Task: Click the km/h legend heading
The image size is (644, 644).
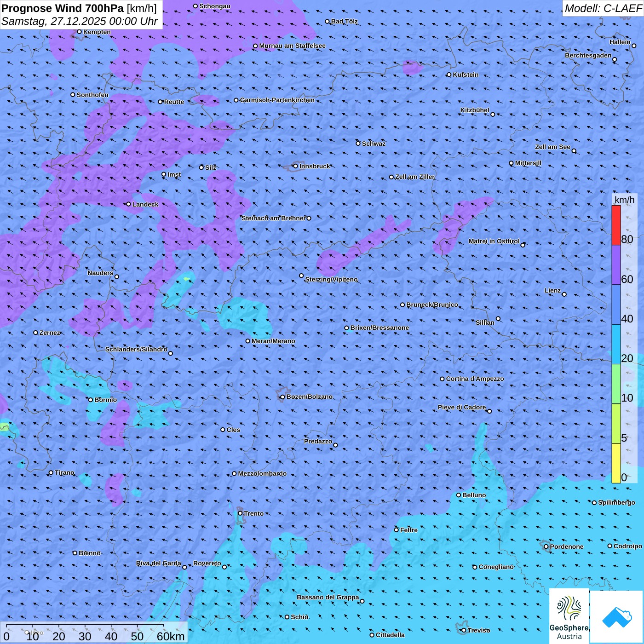Action: [624, 199]
